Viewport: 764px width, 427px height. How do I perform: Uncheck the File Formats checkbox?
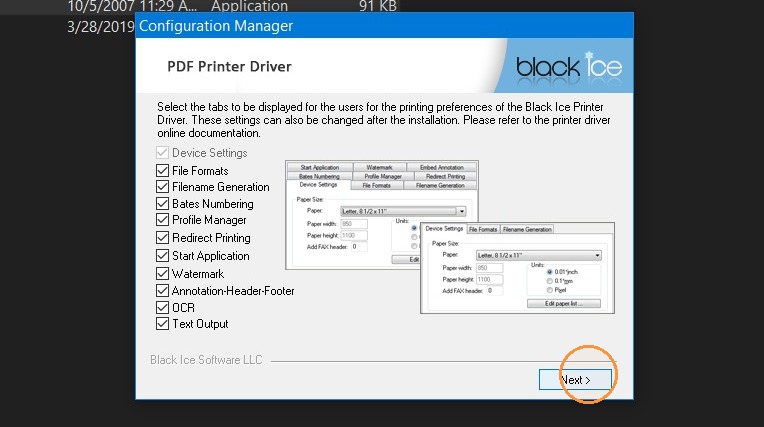162,171
